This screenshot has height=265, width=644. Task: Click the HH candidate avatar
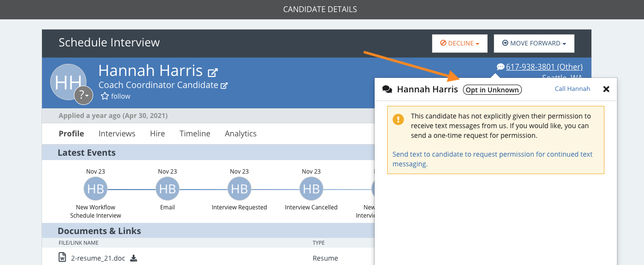68,82
